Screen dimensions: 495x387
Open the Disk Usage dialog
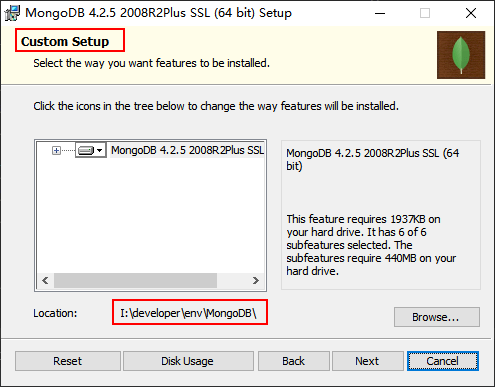[x=188, y=361]
